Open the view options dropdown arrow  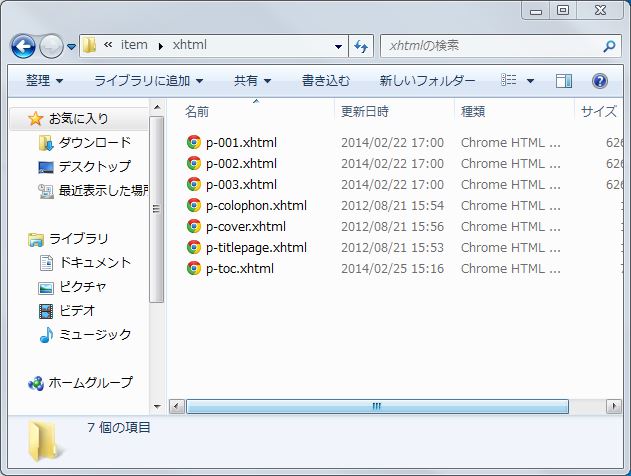pos(530,81)
